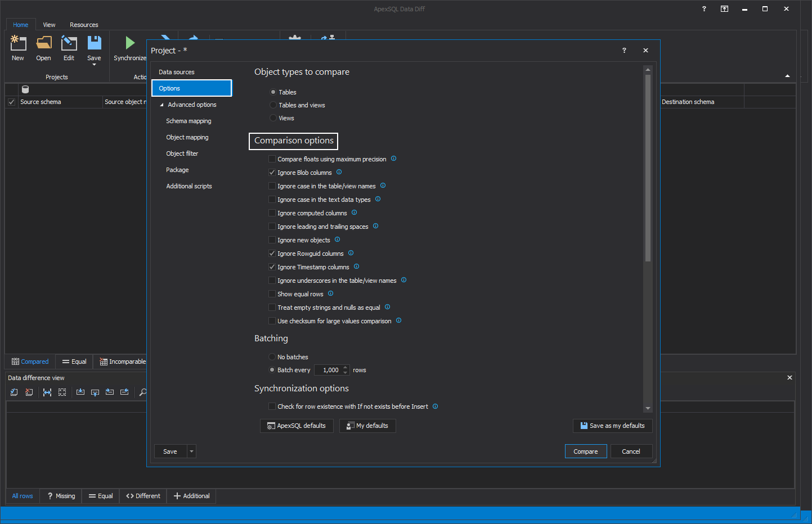Viewport: 812px width, 524px height.
Task: Click the database icon above Source schema
Action: (25, 89)
